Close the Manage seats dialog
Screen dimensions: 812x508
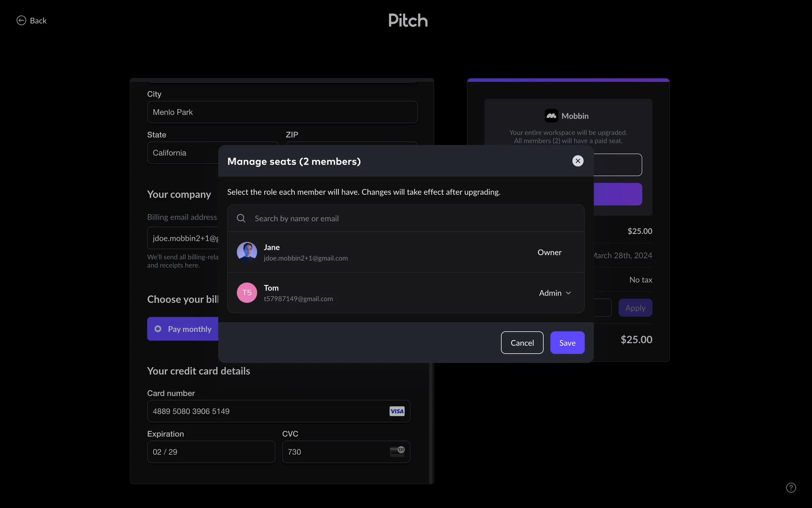coord(578,161)
